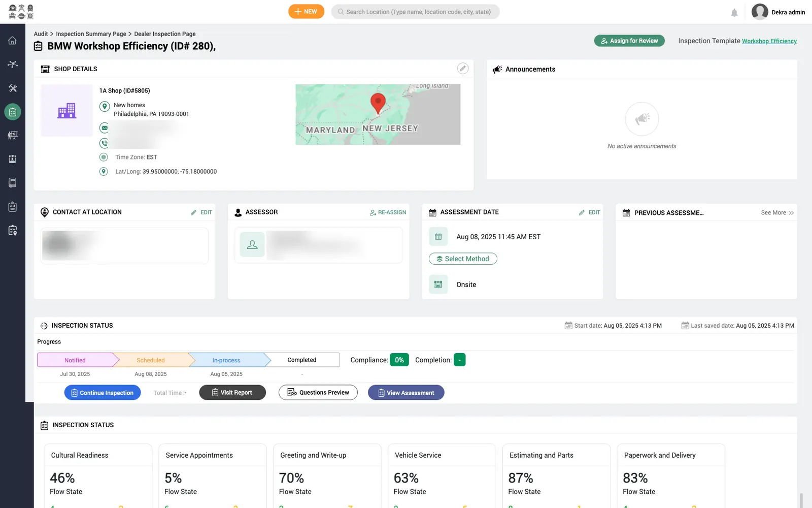Viewport: 812px width, 508px height.
Task: Click the orange NEW button
Action: tap(306, 12)
